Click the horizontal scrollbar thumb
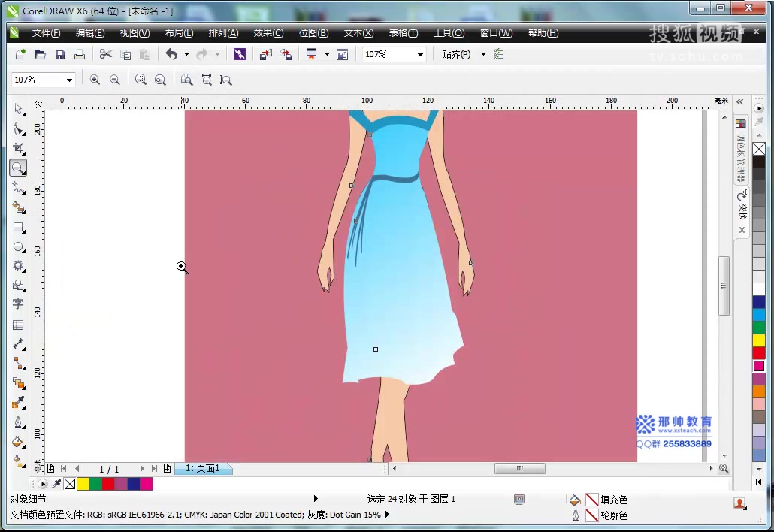774x532 pixels. pos(519,468)
